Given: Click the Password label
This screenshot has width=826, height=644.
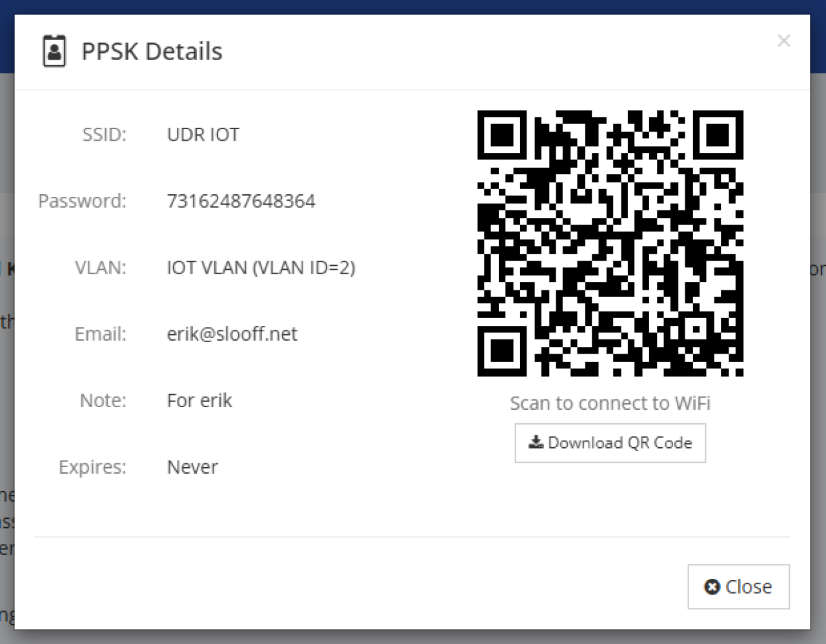Looking at the screenshot, I should 82,201.
